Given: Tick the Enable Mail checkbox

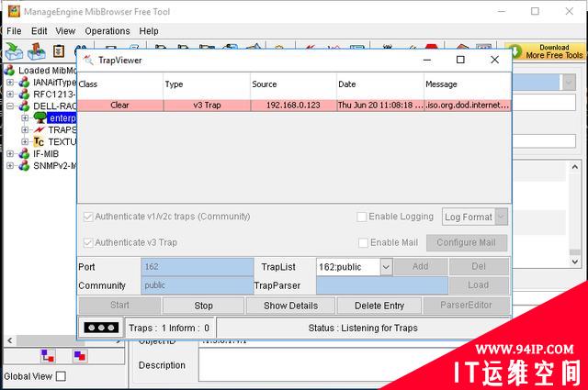Looking at the screenshot, I should (x=363, y=243).
